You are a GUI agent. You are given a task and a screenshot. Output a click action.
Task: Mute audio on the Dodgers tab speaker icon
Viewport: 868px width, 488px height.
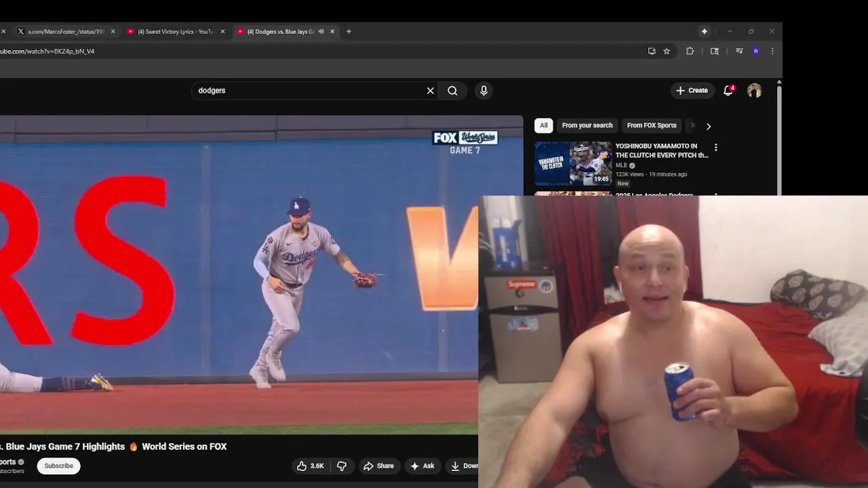tap(321, 31)
